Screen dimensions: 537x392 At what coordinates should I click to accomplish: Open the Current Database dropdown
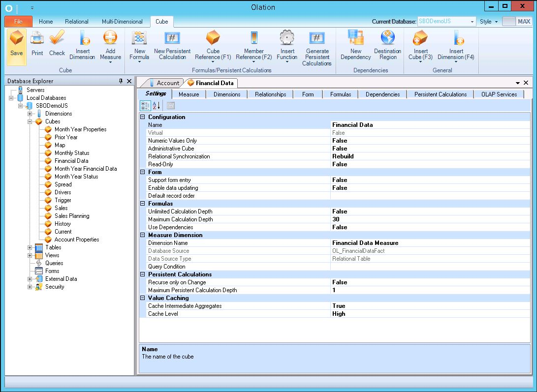click(473, 22)
